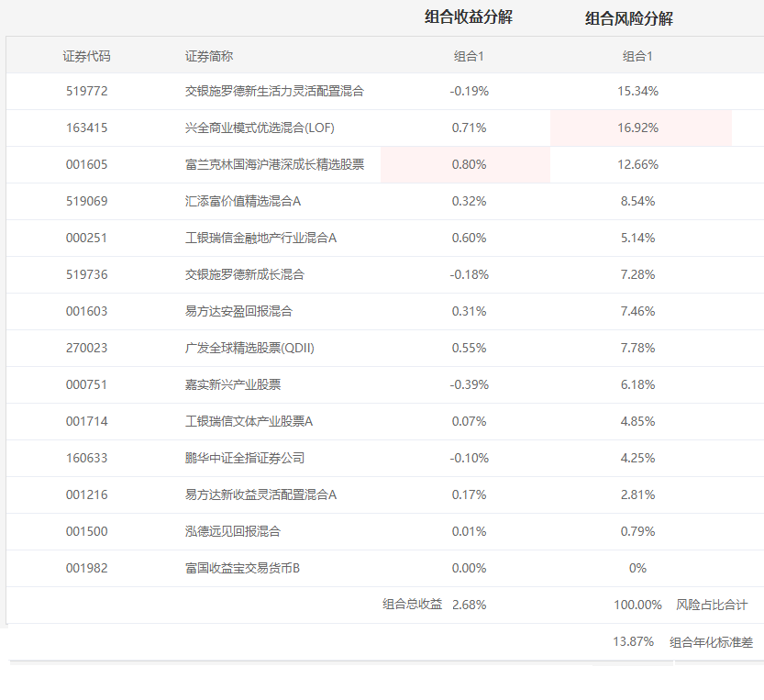
Task: Click risk value 7.78%
Action: (637, 348)
